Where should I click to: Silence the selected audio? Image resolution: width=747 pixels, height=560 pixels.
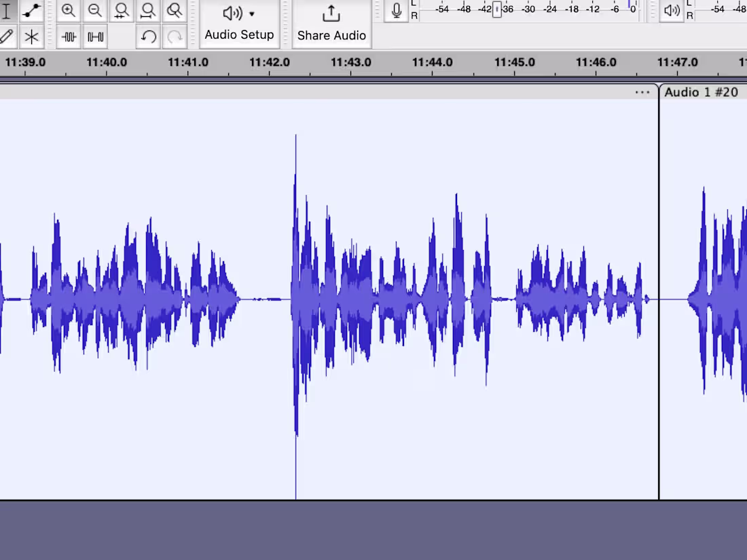coord(94,37)
